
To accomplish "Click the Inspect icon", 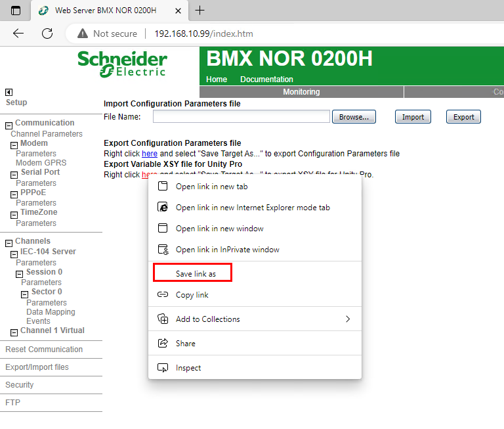I will pyautogui.click(x=163, y=367).
